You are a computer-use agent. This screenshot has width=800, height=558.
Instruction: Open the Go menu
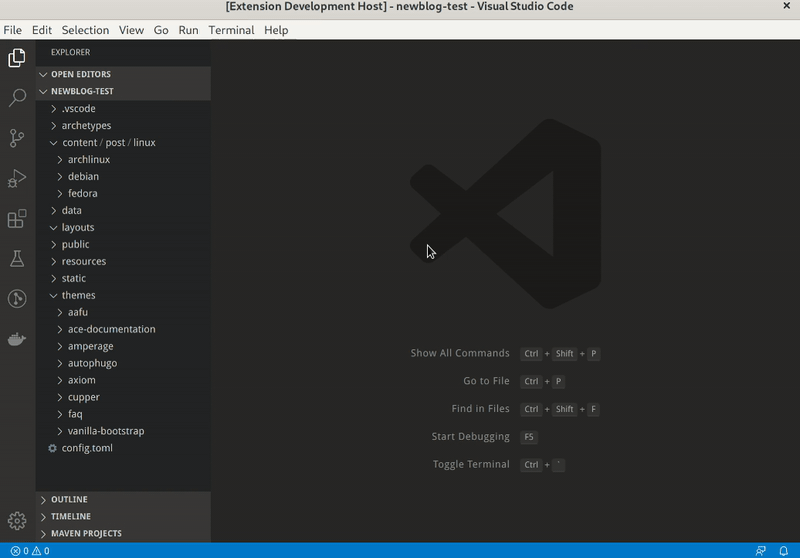(x=161, y=30)
